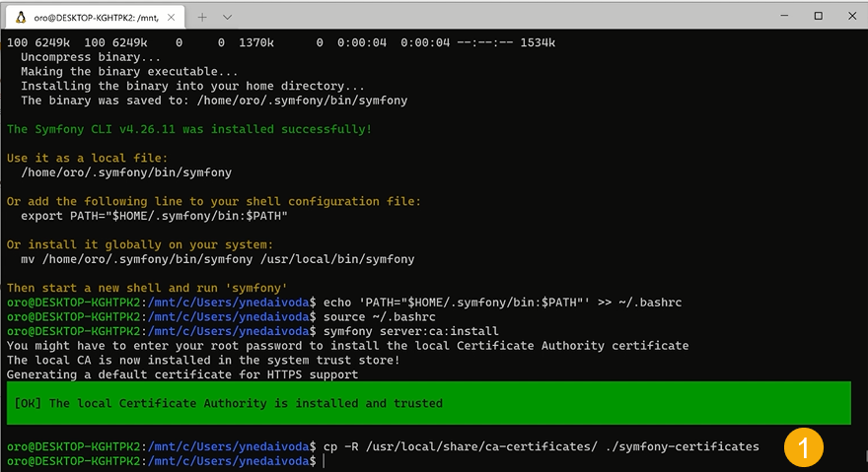Open a new terminal tab with plus button
The height and width of the screenshot is (472, 868).
(x=203, y=17)
